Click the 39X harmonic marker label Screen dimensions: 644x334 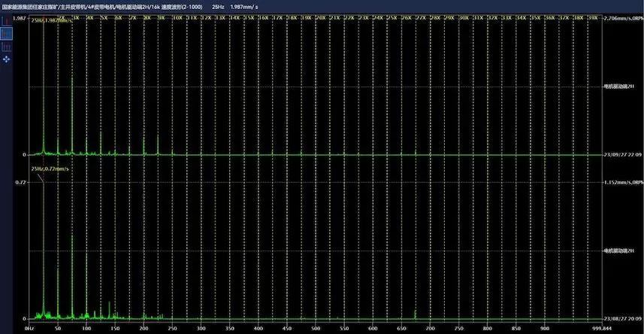coord(594,17)
